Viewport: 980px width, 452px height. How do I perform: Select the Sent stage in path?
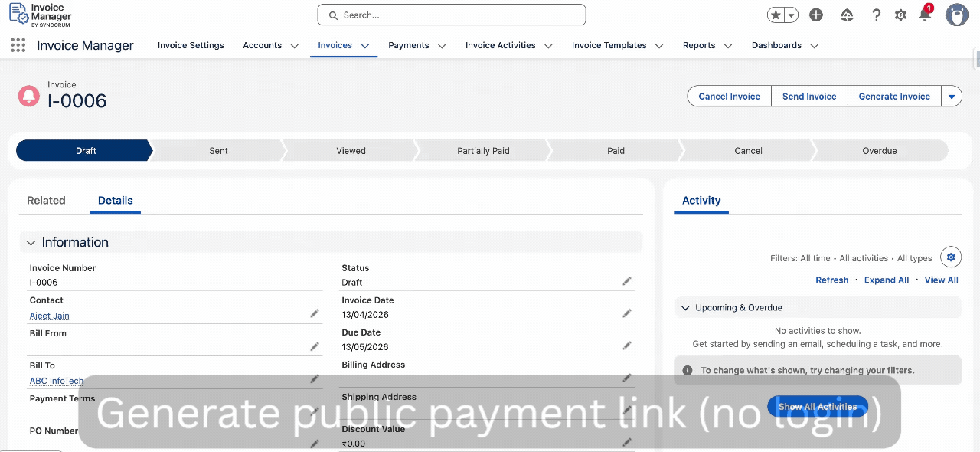click(218, 150)
